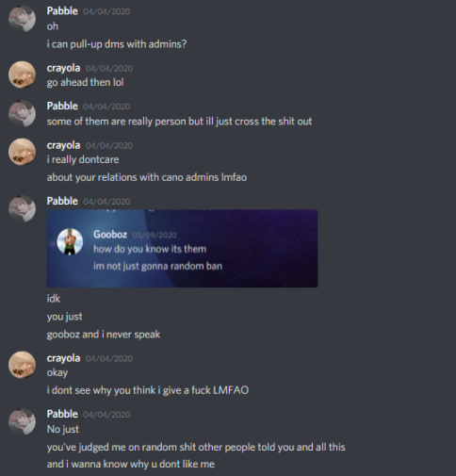
Task: Select the message 'about your relations with cano admins lmfao'
Action: [x=147, y=177]
